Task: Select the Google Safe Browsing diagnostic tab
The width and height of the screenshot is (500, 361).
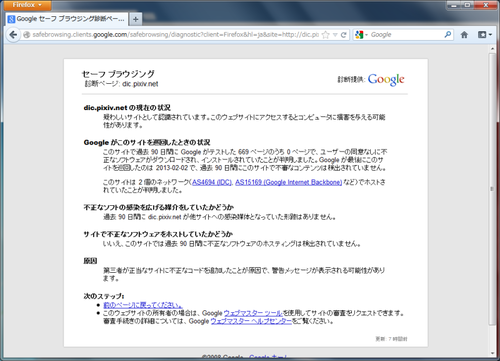Action: pyautogui.click(x=66, y=19)
